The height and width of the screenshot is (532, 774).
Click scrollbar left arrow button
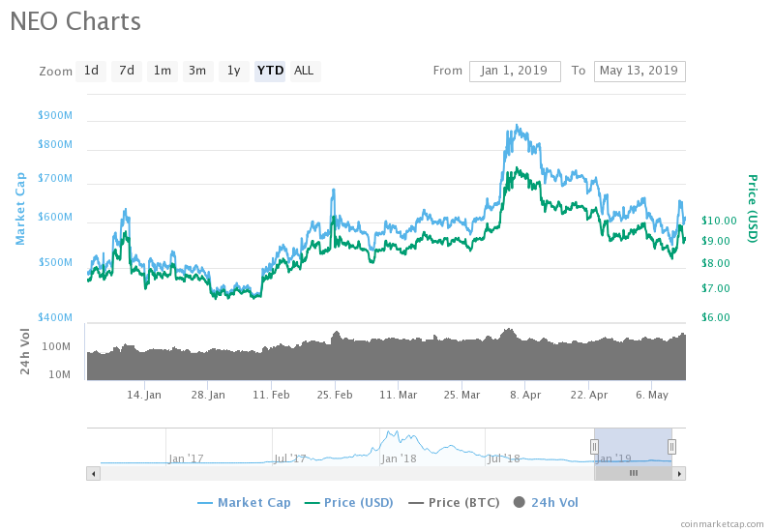click(x=93, y=474)
